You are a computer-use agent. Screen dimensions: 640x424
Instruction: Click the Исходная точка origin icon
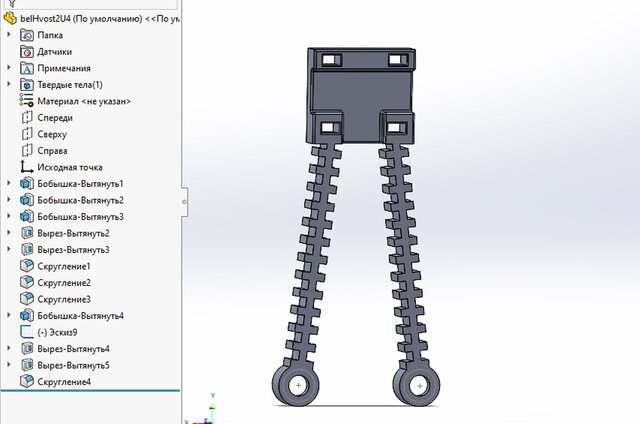pyautogui.click(x=27, y=167)
